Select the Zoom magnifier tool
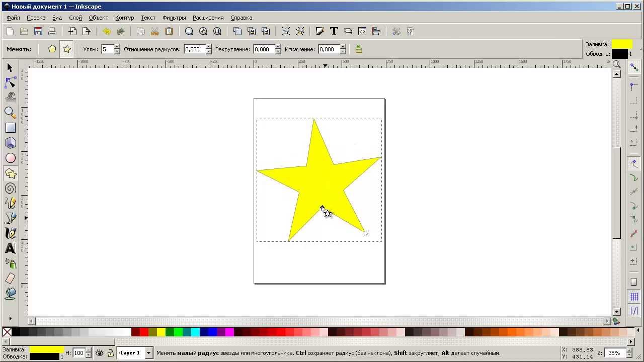The image size is (644, 362). point(10,113)
